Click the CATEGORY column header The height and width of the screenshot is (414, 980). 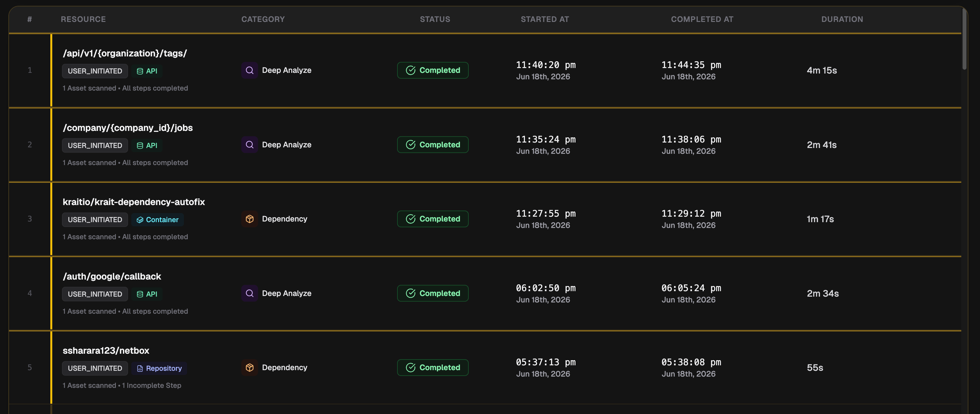point(263,19)
